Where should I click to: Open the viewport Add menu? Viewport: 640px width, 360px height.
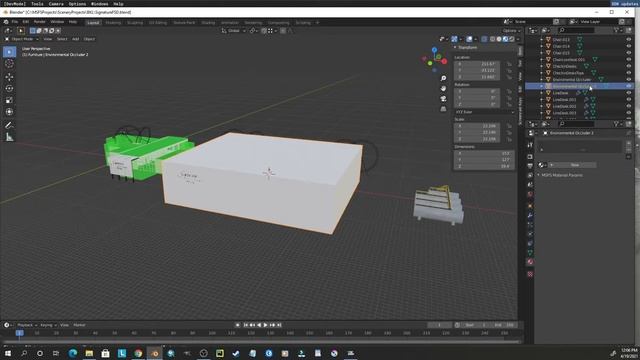pyautogui.click(x=76, y=39)
